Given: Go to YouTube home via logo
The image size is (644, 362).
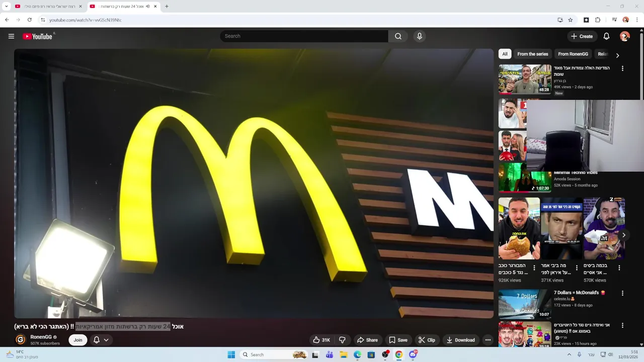Looking at the screenshot, I should coord(38,36).
